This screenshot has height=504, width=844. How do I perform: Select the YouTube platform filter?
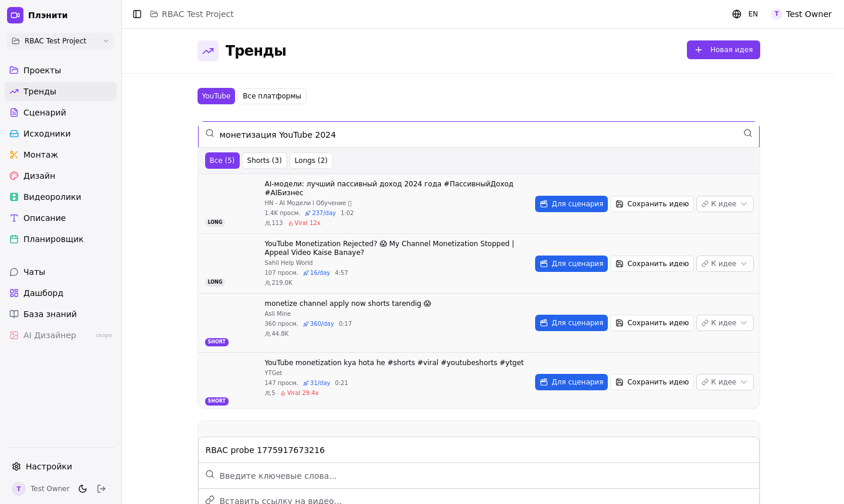[216, 96]
